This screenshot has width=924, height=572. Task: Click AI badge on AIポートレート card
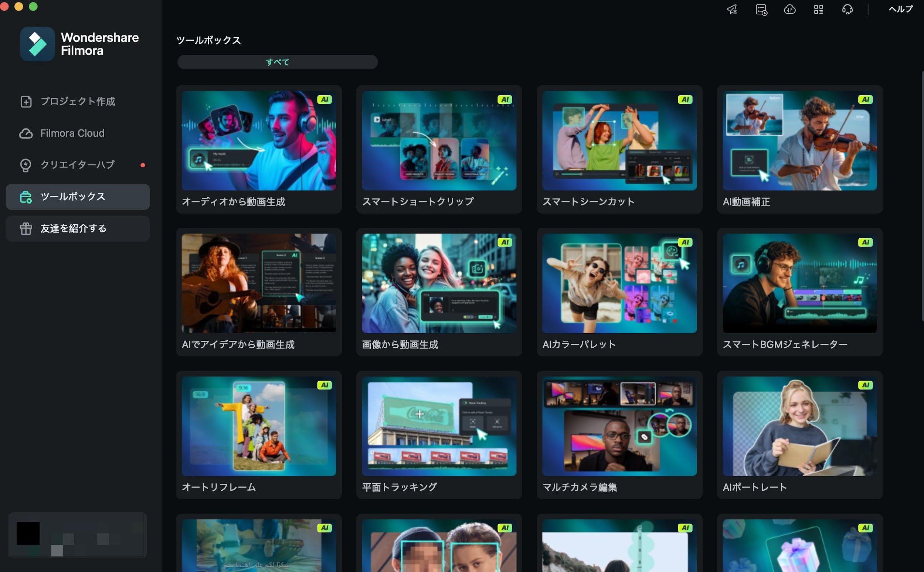pyautogui.click(x=865, y=385)
